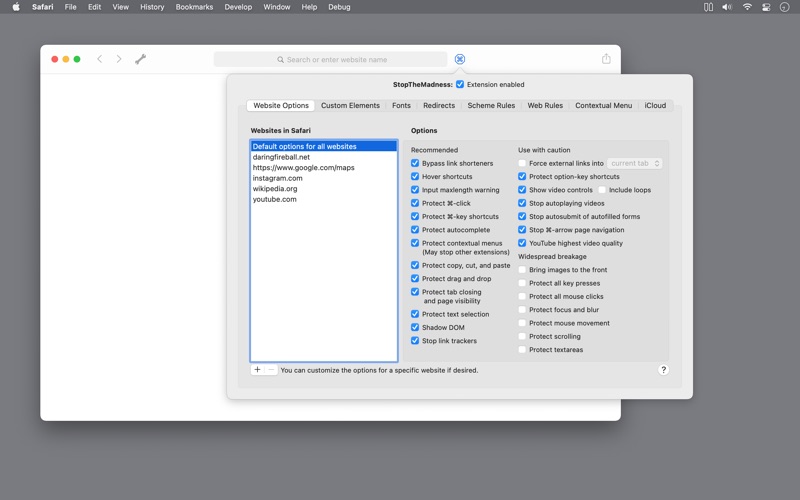Toggle Stop ⌘-arrow page navigation

[522, 230]
